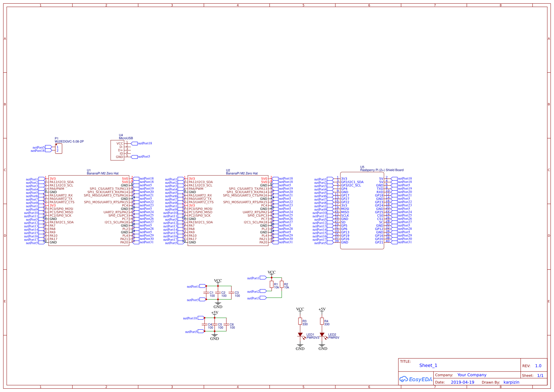This screenshot has height=392, width=554.
Task: Select the capacitor C3 symbol
Action: point(232,293)
